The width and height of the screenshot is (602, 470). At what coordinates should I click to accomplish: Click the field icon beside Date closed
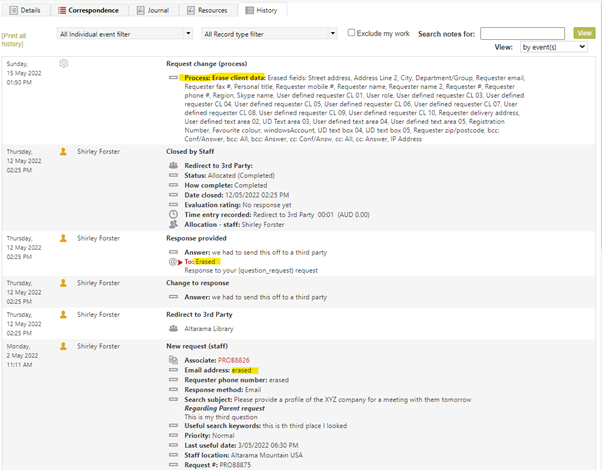click(174, 195)
